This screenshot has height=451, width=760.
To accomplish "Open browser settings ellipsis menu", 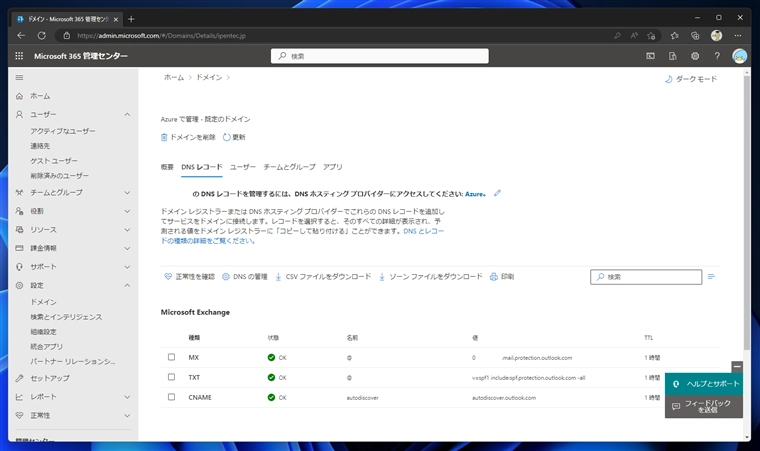I will (x=738, y=35).
